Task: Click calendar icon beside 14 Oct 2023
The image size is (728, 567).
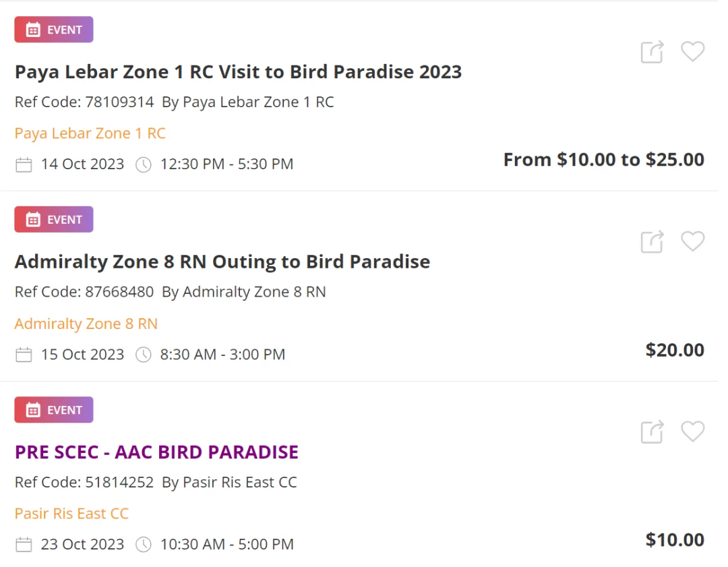Action: [x=24, y=165]
